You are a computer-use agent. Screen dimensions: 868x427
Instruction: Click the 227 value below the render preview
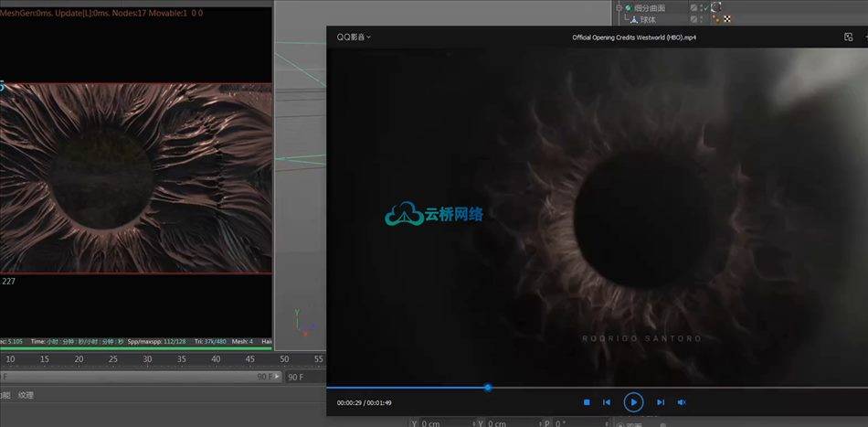[9, 282]
